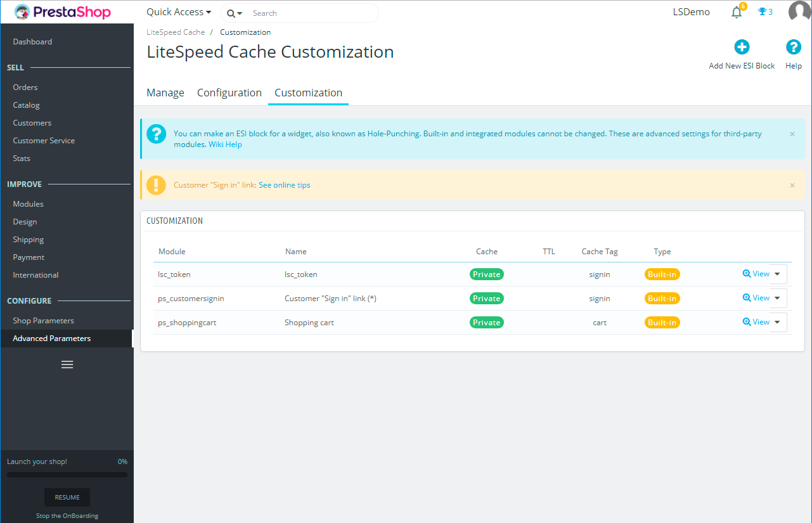This screenshot has width=812, height=523.
Task: Expand actions dropdown for ps_shoppingcart row
Action: click(x=778, y=322)
